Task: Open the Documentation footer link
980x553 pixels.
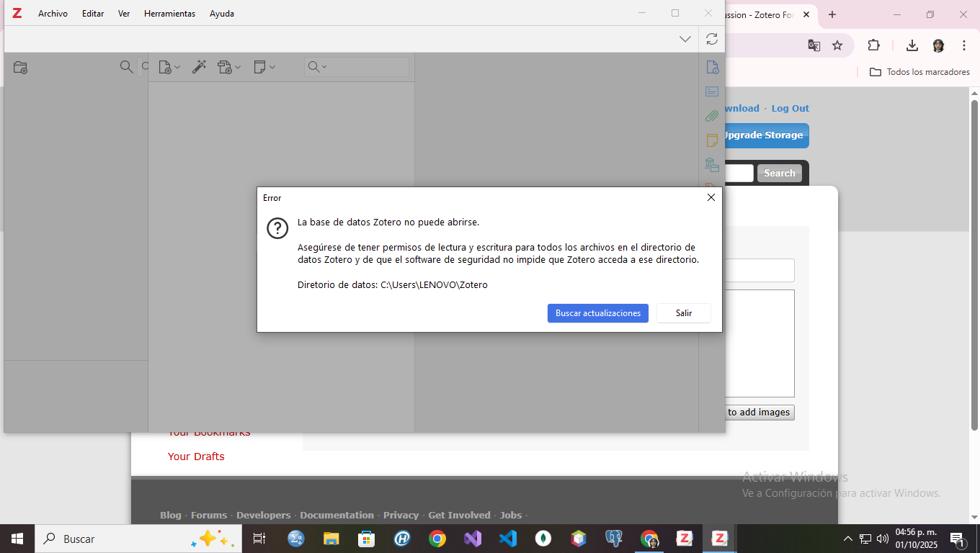Action: coord(337,515)
